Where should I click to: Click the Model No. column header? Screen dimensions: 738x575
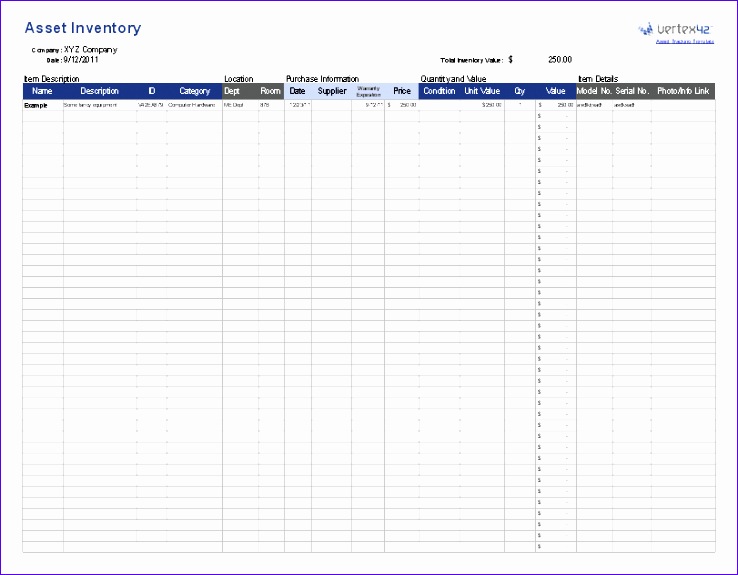(x=594, y=91)
